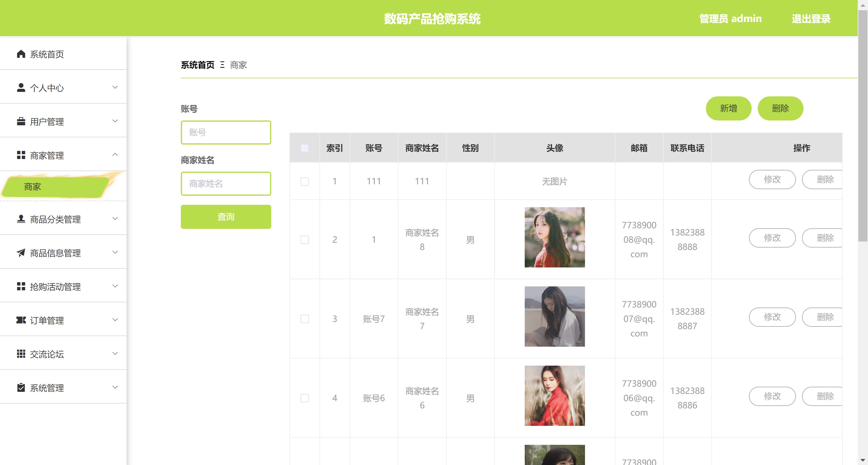Expand 交流论坛 with its chevron
Viewport: 868px width, 465px height.
115,353
